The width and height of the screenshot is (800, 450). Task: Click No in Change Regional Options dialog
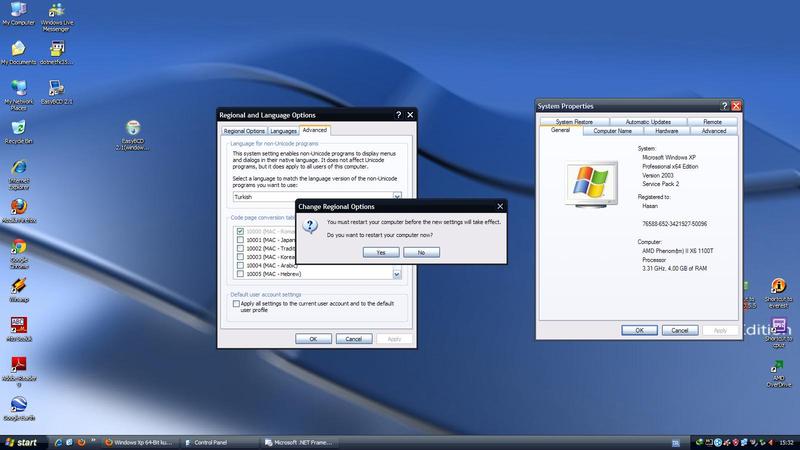(x=422, y=252)
